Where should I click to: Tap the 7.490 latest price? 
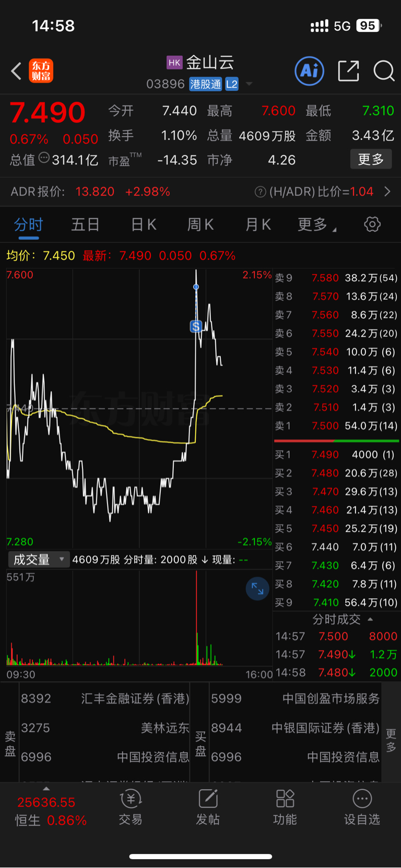point(48,112)
